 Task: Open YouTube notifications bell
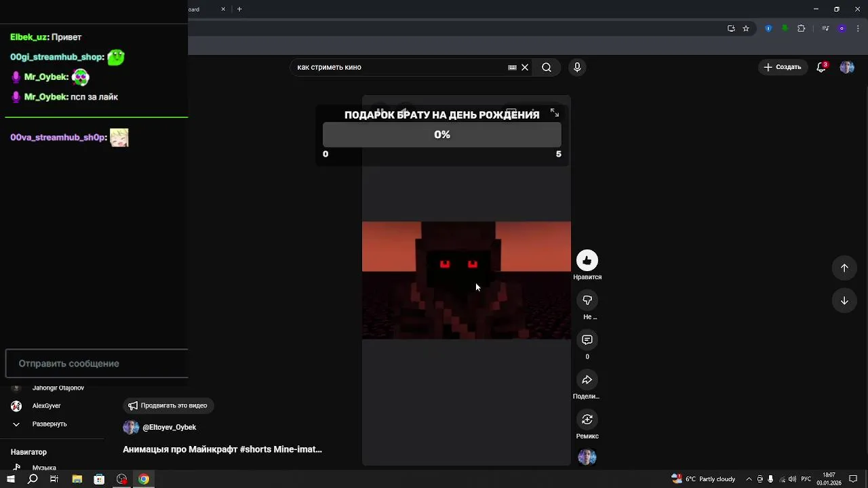[821, 67]
